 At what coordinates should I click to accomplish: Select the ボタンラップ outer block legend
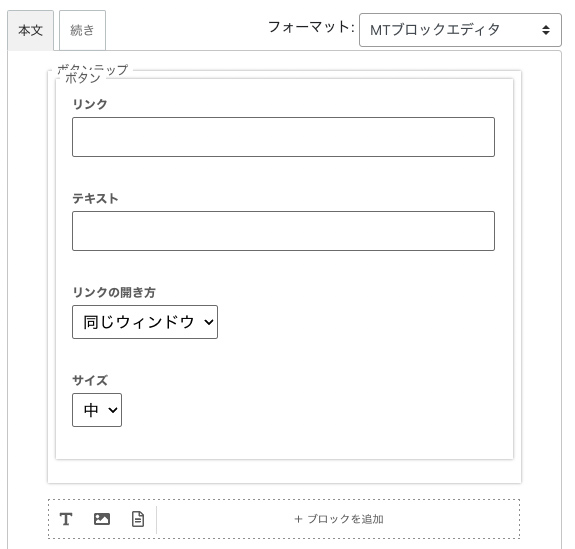pos(93,69)
